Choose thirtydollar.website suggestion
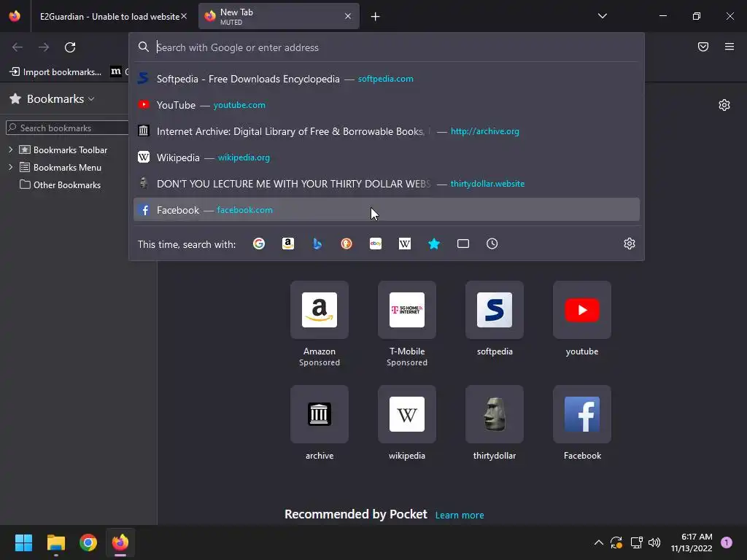747x560 pixels. click(x=387, y=183)
